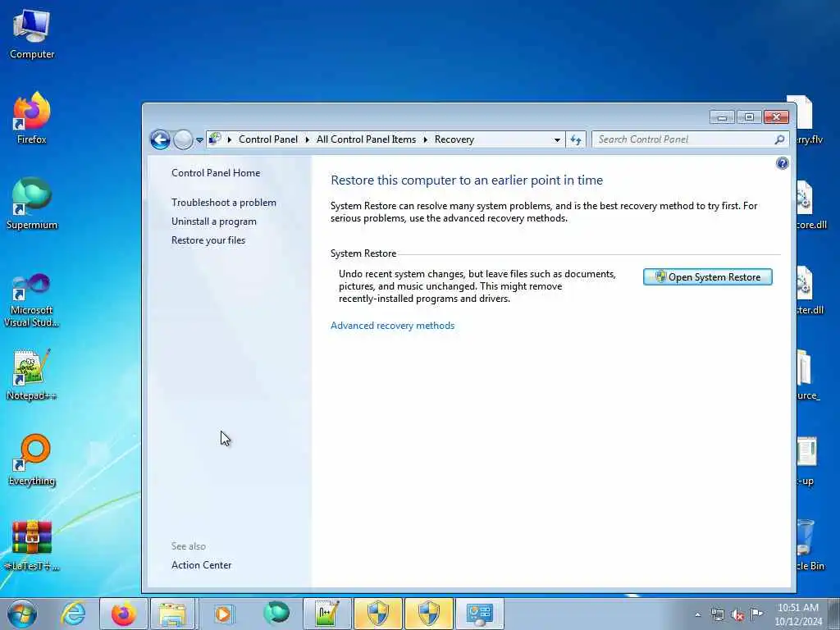Screen dimensions: 840x630
Task: Minimize the Recovery window
Action: (722, 116)
